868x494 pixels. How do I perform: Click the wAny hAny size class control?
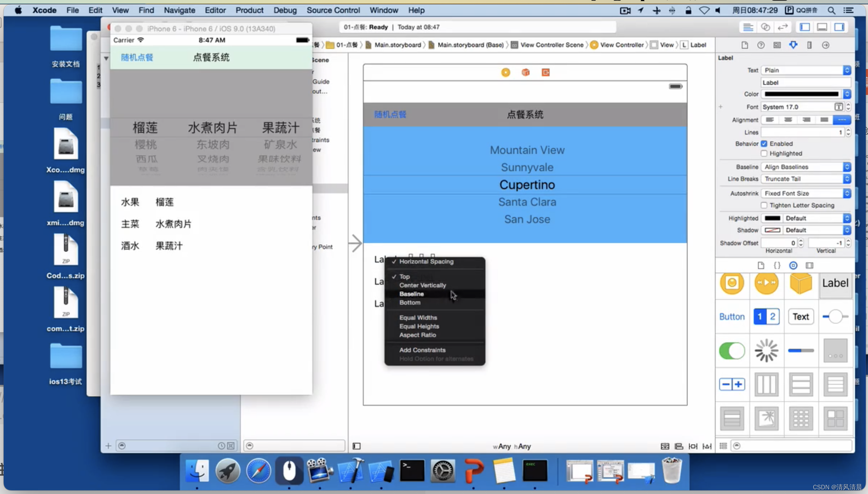click(x=512, y=446)
